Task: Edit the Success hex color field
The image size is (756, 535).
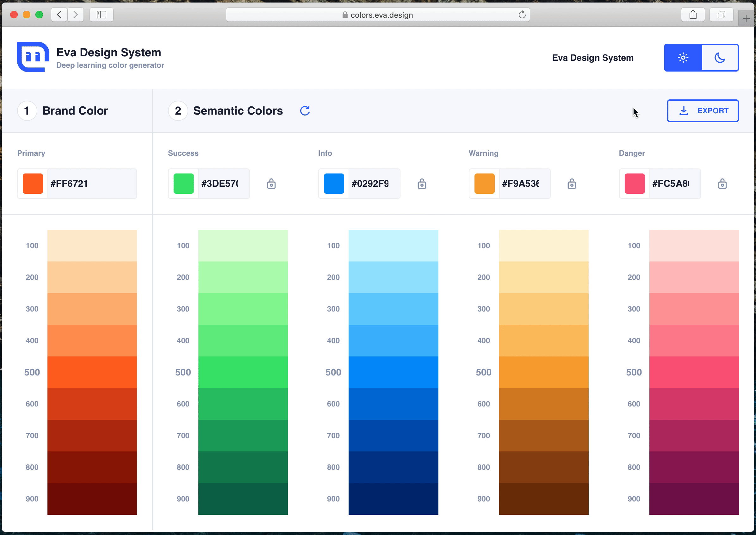Action: (224, 184)
